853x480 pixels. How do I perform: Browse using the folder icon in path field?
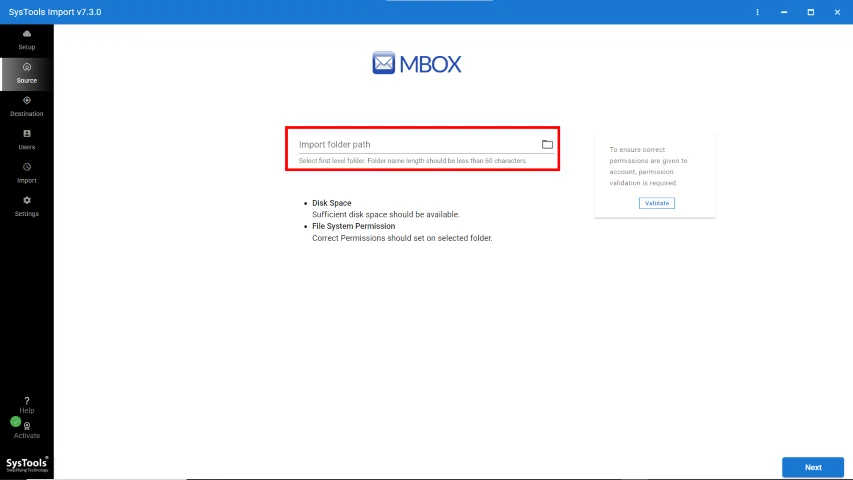(547, 144)
